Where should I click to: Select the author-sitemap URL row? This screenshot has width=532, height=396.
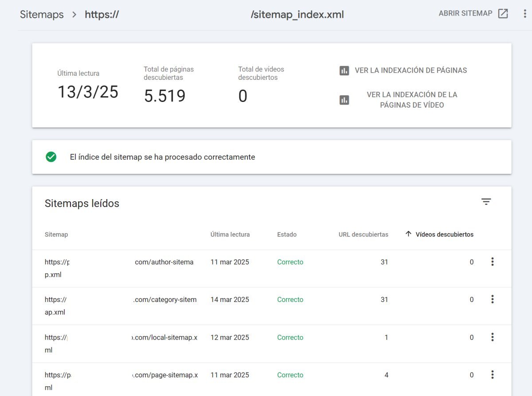click(271, 268)
